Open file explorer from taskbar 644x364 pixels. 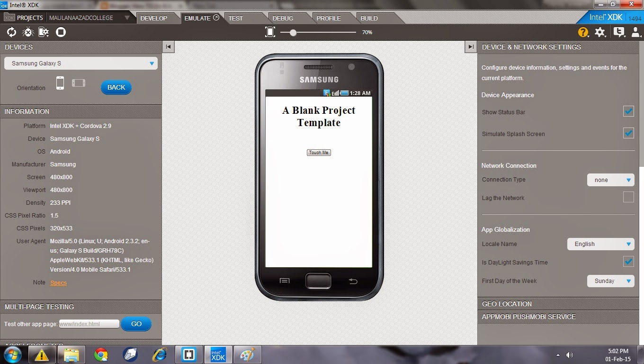coord(72,355)
